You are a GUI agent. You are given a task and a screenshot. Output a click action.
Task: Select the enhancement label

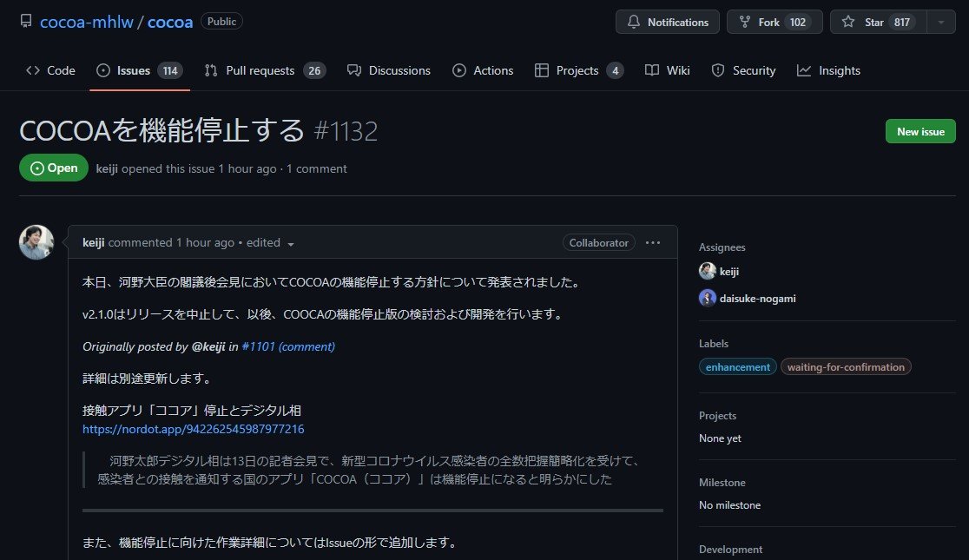click(737, 367)
